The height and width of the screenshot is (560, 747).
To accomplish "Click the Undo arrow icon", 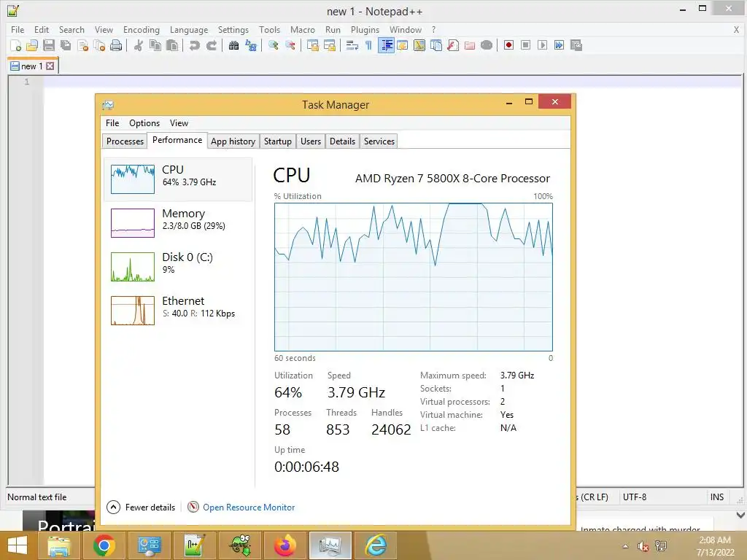I will click(194, 45).
